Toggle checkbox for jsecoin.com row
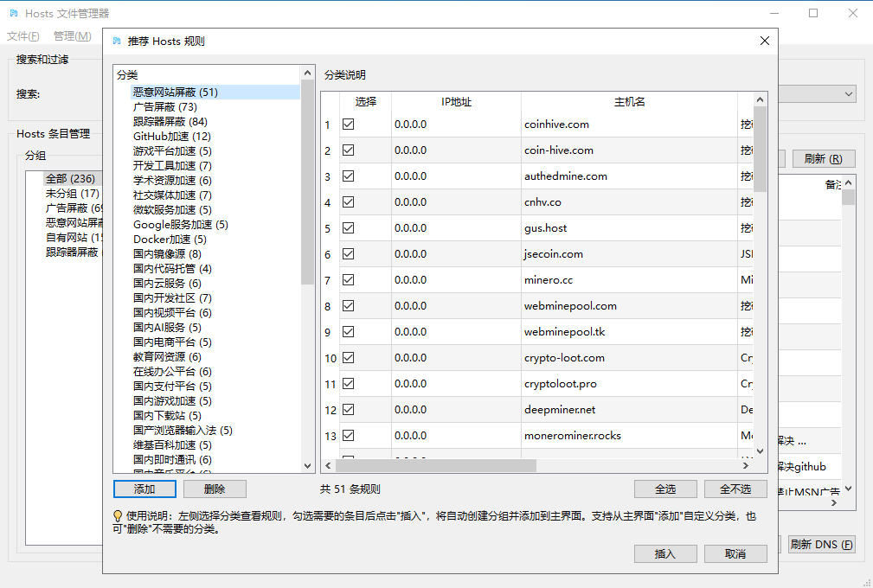The height and width of the screenshot is (588, 873). click(x=348, y=254)
